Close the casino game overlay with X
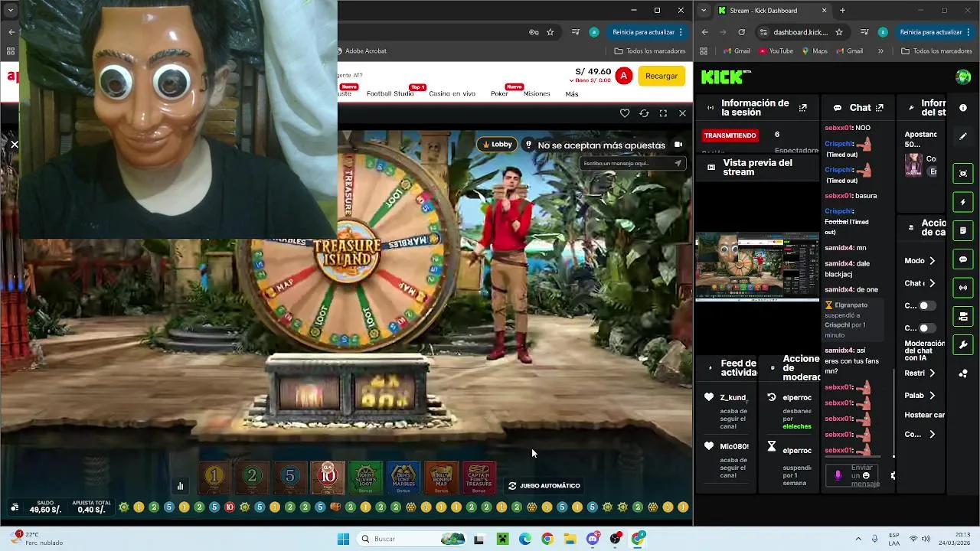 (x=682, y=113)
